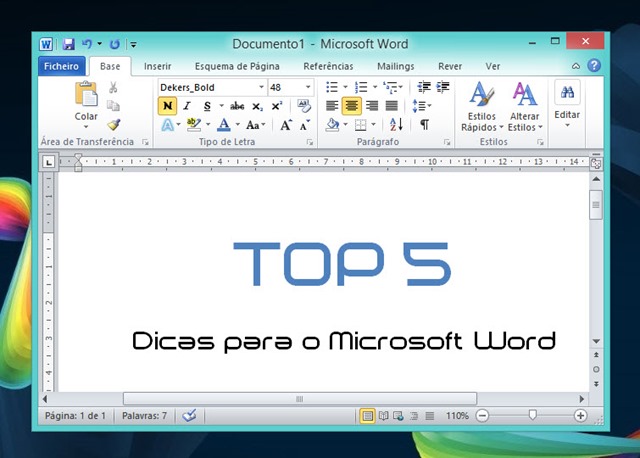Justify paragraph text
The height and width of the screenshot is (458, 640).
pyautogui.click(x=391, y=106)
